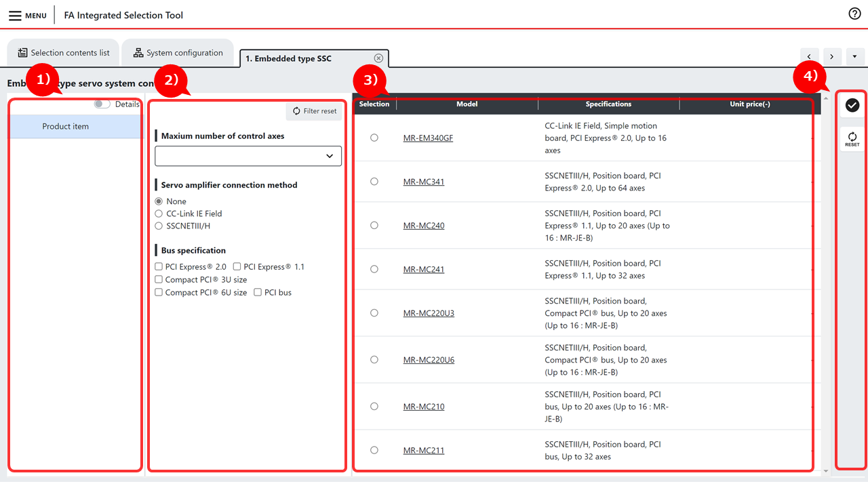Open the help question mark icon

[x=854, y=14]
